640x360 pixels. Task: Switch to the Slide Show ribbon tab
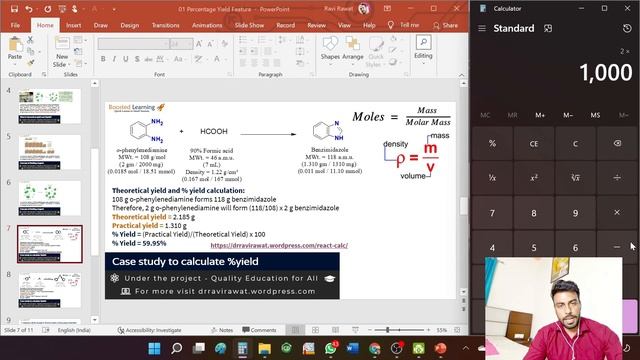point(249,25)
